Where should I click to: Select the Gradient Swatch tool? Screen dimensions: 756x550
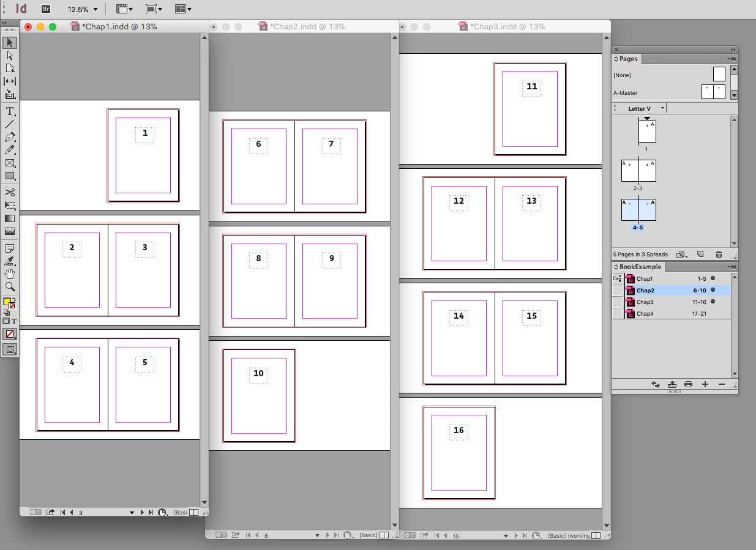10,218
